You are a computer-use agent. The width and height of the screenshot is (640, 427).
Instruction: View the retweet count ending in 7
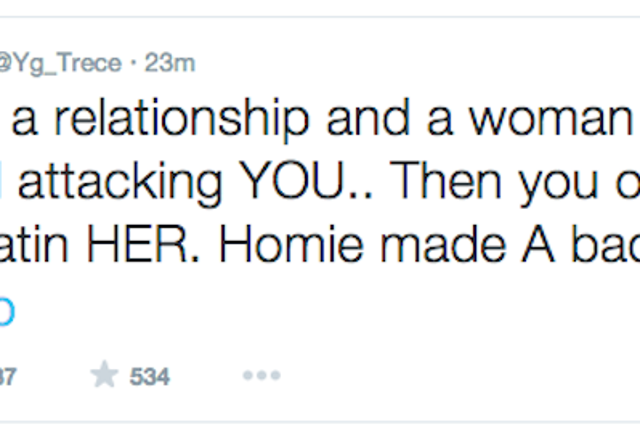click(8, 376)
